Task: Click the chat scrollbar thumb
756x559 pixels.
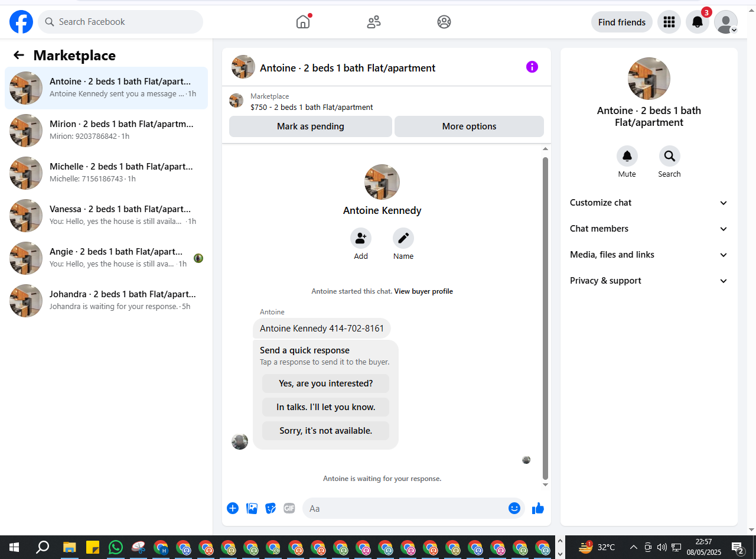Action: pos(545,318)
